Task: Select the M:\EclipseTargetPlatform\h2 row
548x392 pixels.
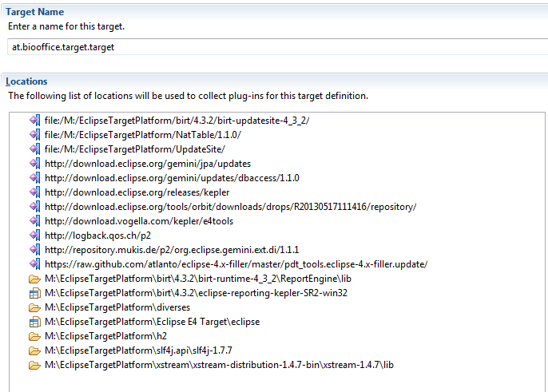Action: [105, 336]
